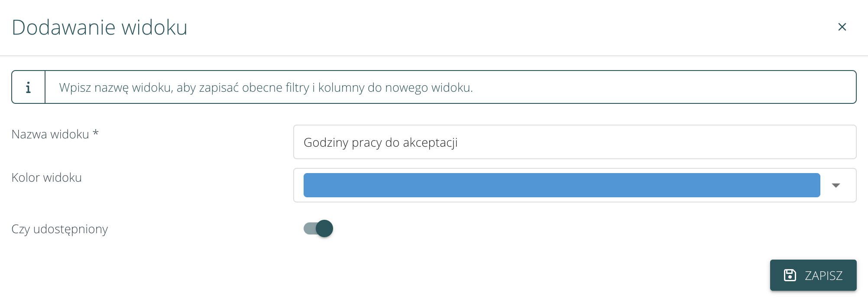Click the Czy udostępniony label

coord(60,229)
